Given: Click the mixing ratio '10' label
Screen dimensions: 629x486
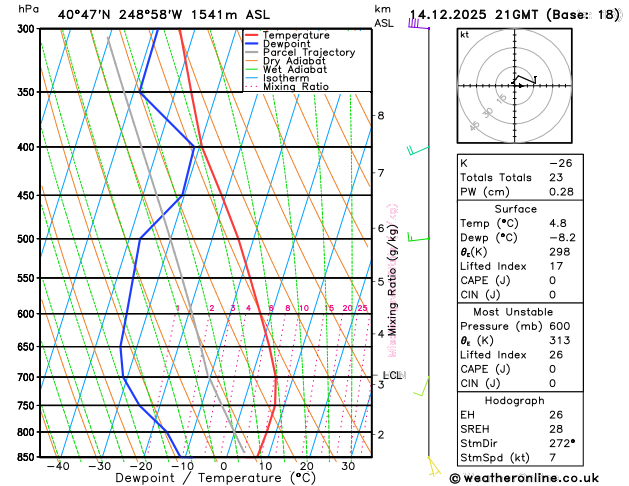Looking at the screenshot, I should [304, 308].
